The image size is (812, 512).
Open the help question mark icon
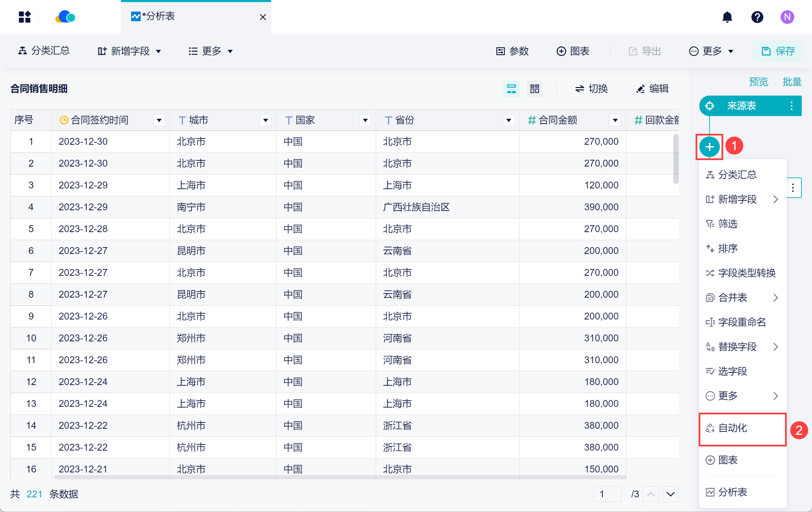coord(757,17)
